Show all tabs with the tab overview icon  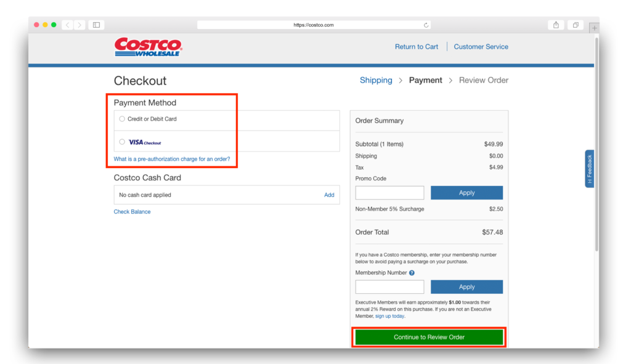[576, 25]
